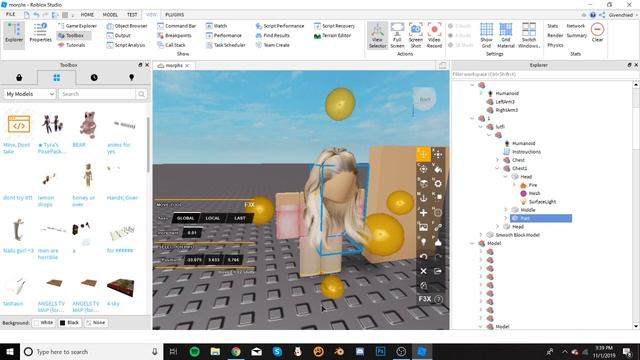
Task: Click the F3X increment input field
Action: (x=192, y=233)
